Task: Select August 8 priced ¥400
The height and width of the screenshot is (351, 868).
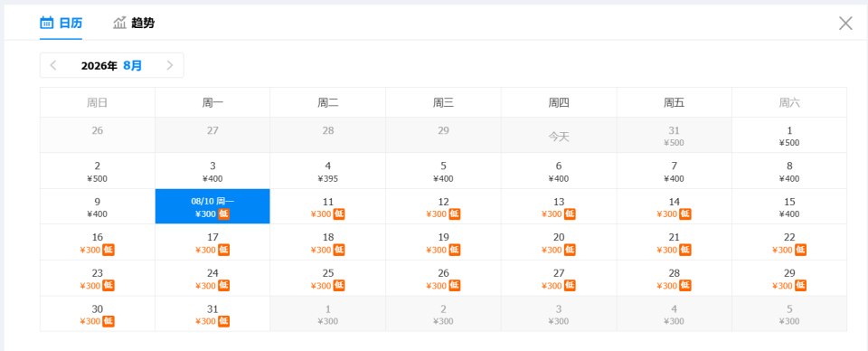Action: pyautogui.click(x=789, y=171)
